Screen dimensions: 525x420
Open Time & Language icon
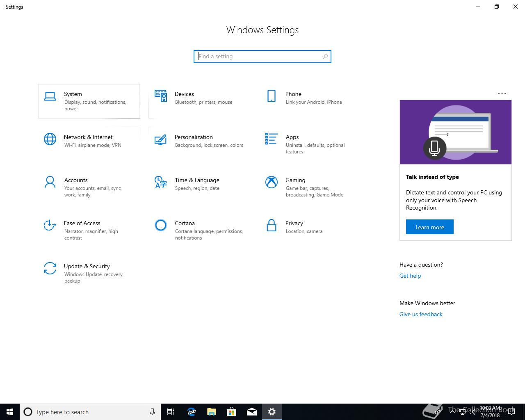pos(160,182)
